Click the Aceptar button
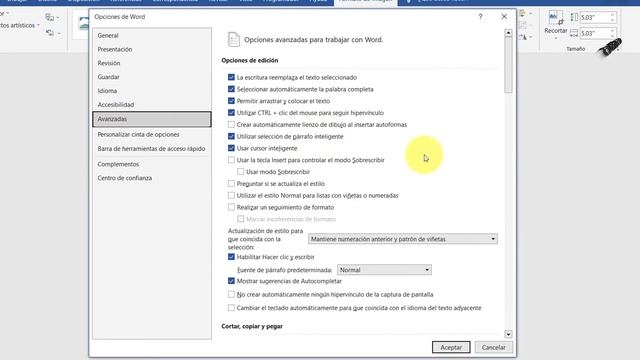The width and height of the screenshot is (640, 360). pyautogui.click(x=451, y=347)
